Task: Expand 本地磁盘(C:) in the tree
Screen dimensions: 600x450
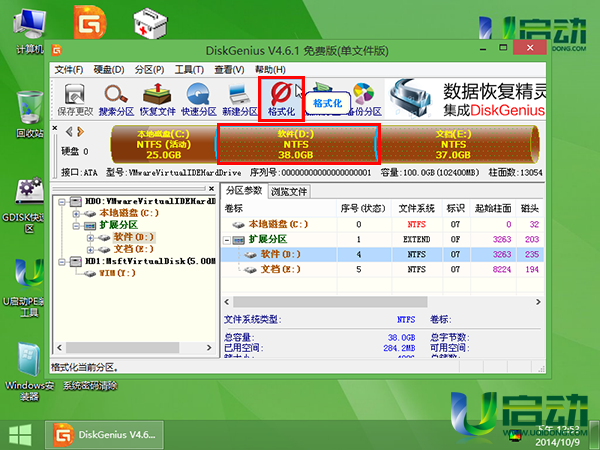Action: pos(76,214)
